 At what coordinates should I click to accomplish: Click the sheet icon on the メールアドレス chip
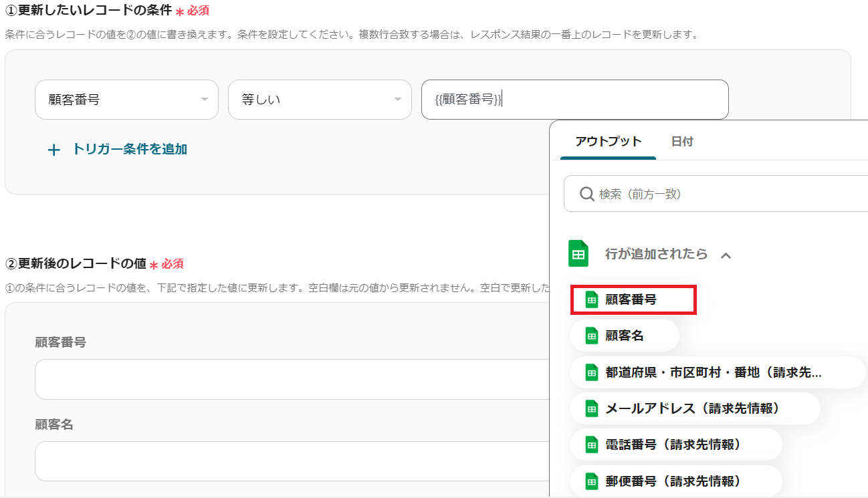[x=591, y=408]
